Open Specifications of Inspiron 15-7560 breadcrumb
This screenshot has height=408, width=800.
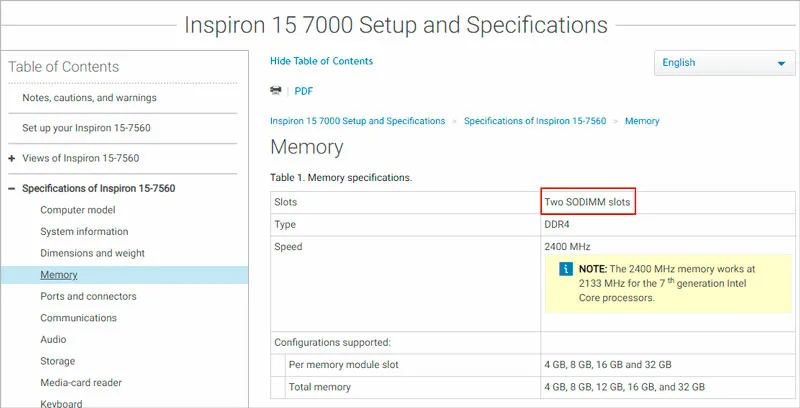point(535,121)
